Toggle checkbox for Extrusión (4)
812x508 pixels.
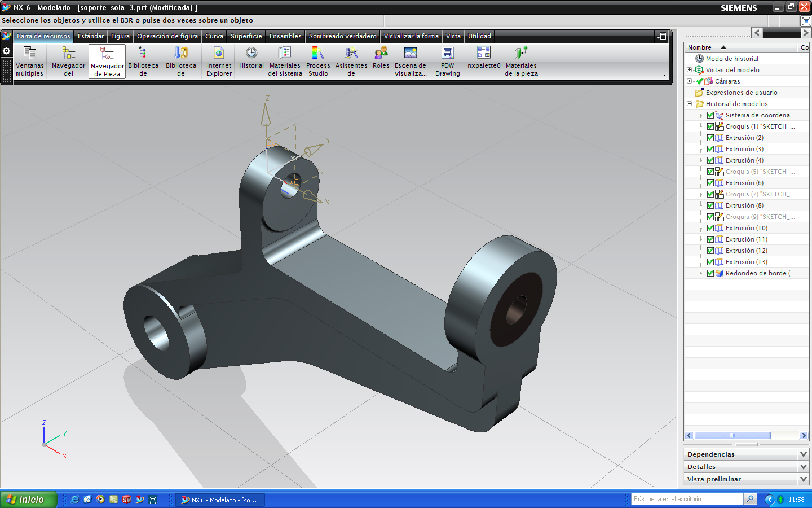[x=710, y=160]
